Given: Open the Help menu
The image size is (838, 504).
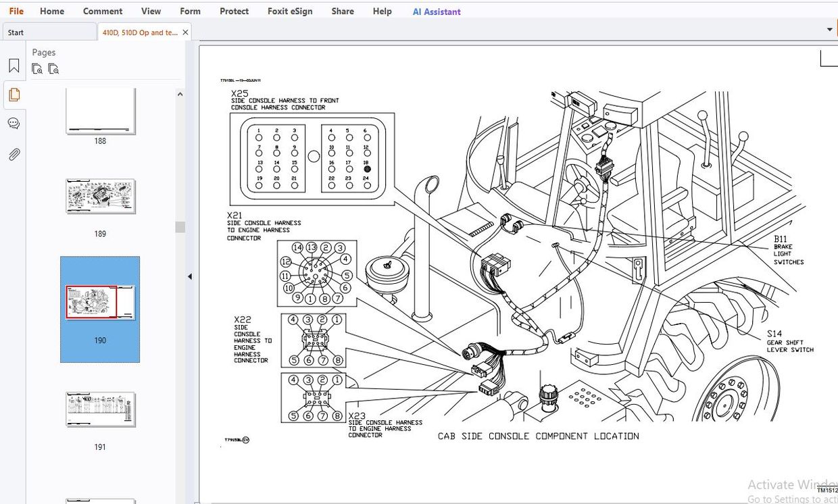Looking at the screenshot, I should (x=382, y=11).
